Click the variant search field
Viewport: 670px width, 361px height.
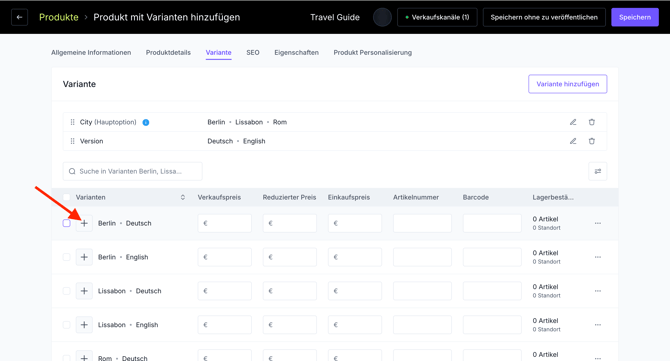point(132,171)
